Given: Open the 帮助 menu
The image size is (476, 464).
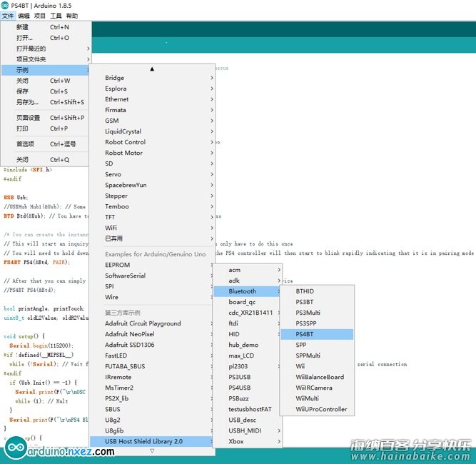Looking at the screenshot, I should (72, 16).
